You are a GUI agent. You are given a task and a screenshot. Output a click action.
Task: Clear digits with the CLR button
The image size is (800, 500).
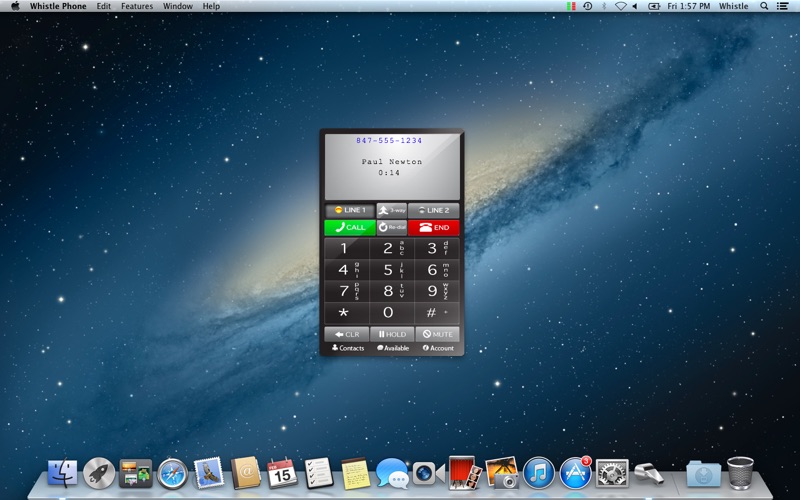pos(346,334)
